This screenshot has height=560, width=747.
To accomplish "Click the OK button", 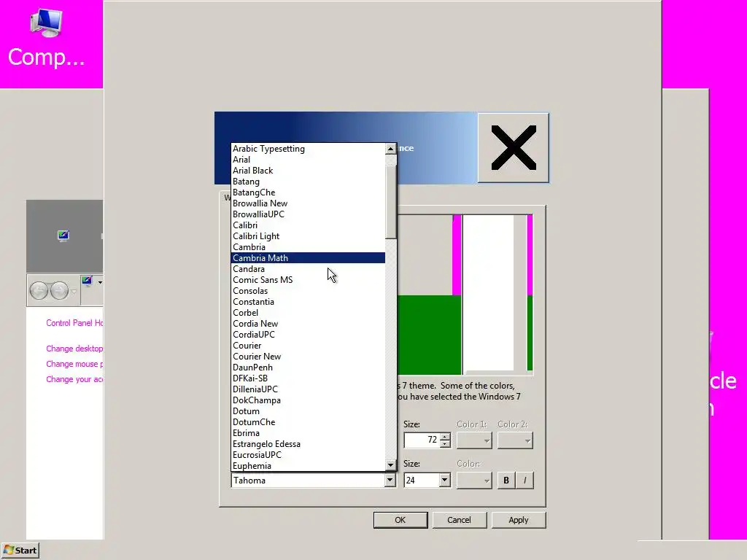I will pyautogui.click(x=400, y=520).
